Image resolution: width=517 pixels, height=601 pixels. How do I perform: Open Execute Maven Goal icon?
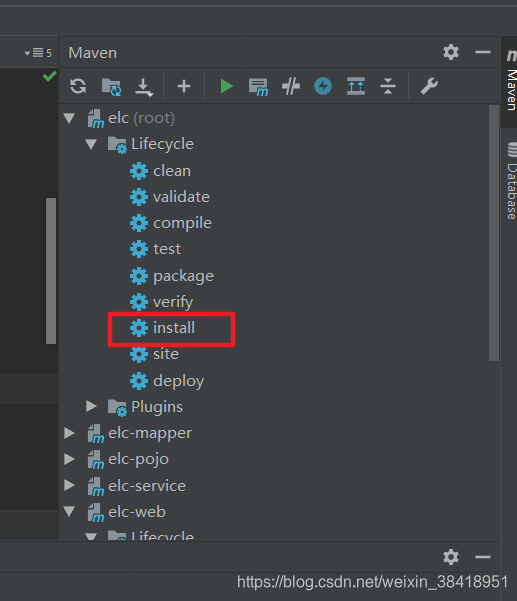point(258,87)
